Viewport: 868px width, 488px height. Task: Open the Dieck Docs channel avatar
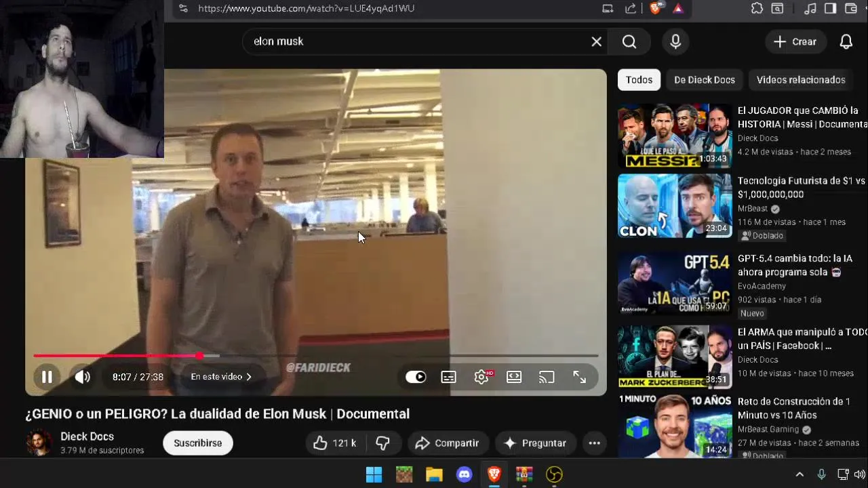(39, 443)
